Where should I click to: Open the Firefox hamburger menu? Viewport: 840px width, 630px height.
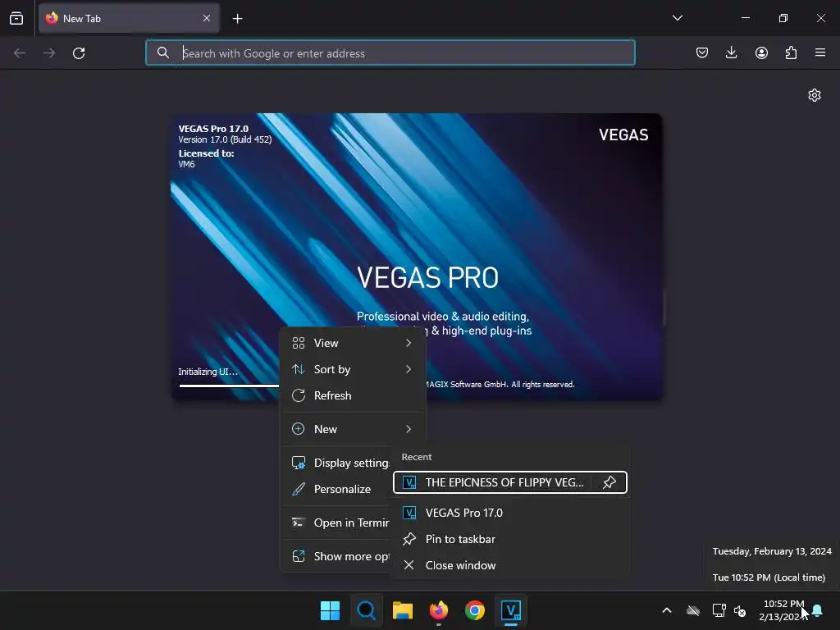point(820,52)
